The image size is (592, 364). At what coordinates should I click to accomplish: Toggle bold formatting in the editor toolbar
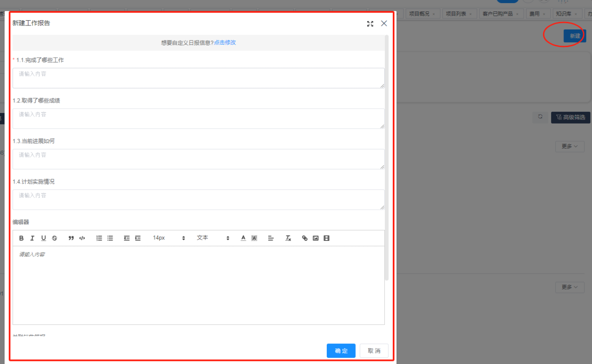tap(22, 238)
